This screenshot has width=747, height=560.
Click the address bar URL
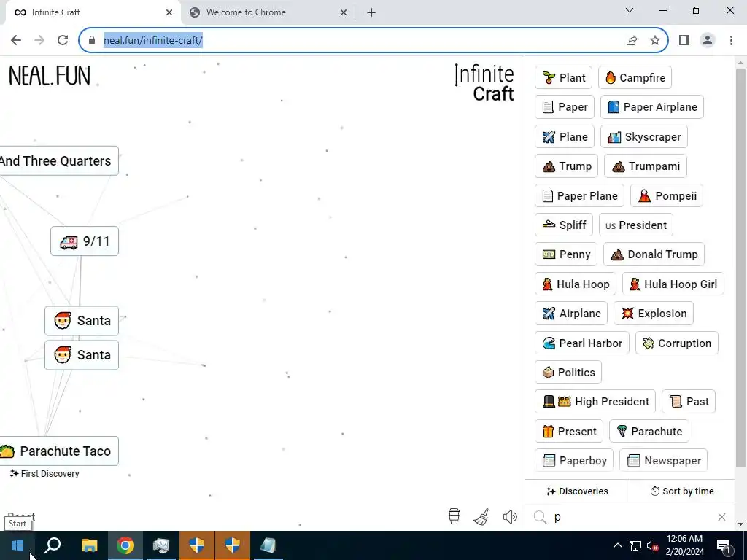[x=153, y=41]
